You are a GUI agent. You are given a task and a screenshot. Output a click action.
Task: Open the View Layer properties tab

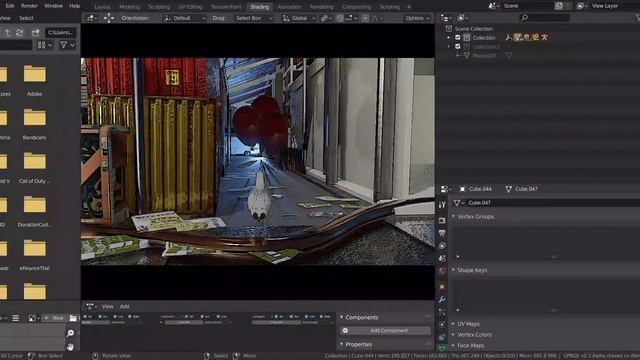(442, 246)
